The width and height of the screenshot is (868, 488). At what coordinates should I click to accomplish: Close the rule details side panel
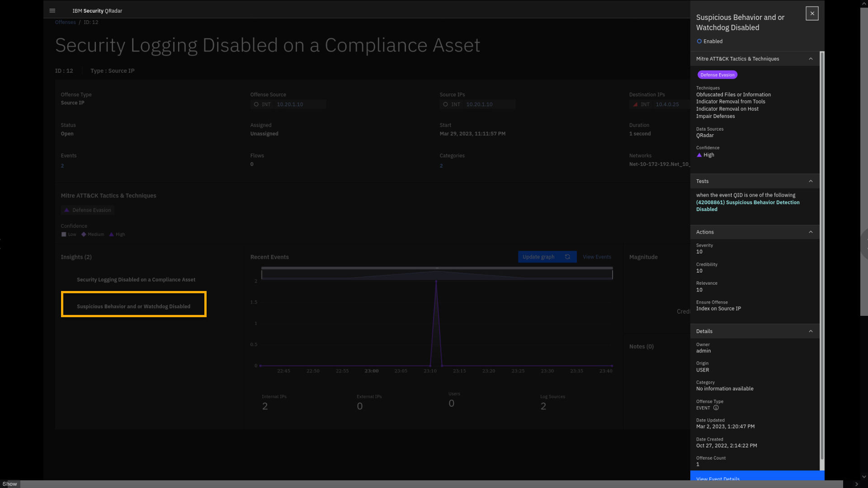pos(812,14)
